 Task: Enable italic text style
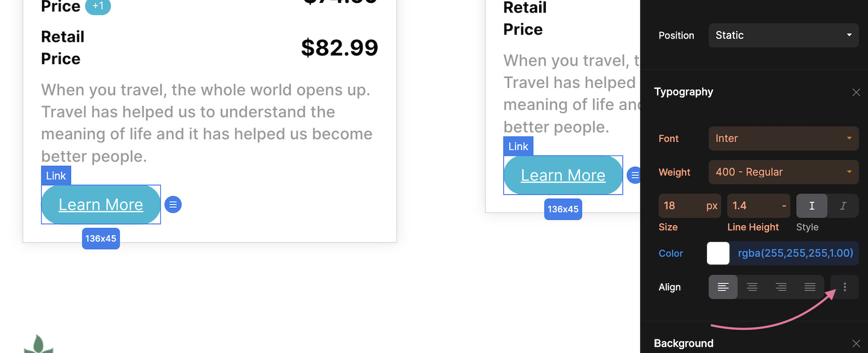(843, 206)
